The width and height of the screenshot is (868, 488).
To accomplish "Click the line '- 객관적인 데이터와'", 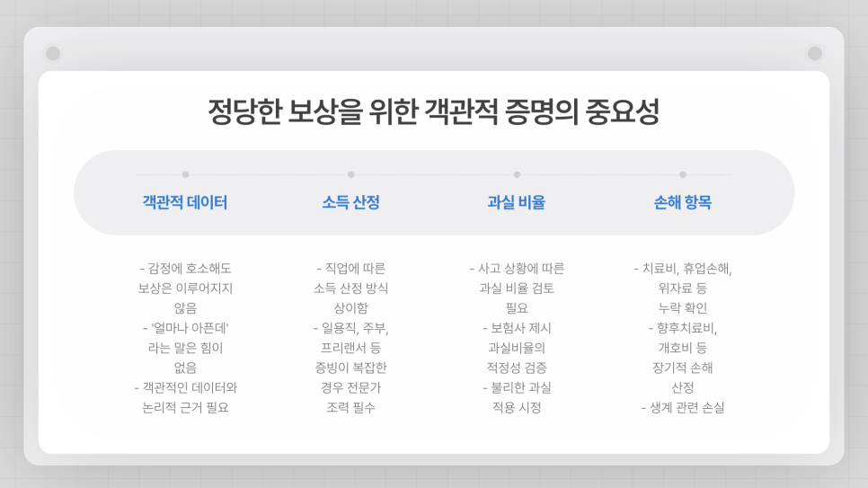I will [185, 387].
